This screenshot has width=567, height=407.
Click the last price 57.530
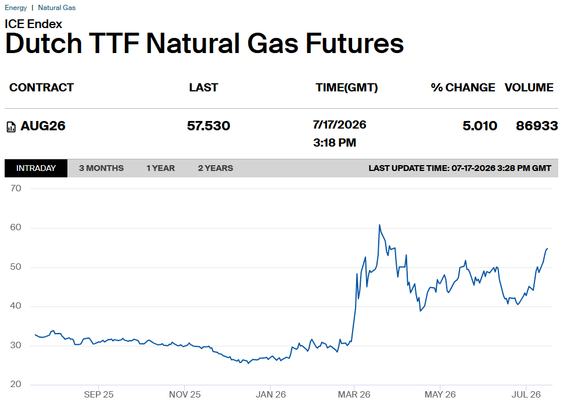pyautogui.click(x=208, y=126)
